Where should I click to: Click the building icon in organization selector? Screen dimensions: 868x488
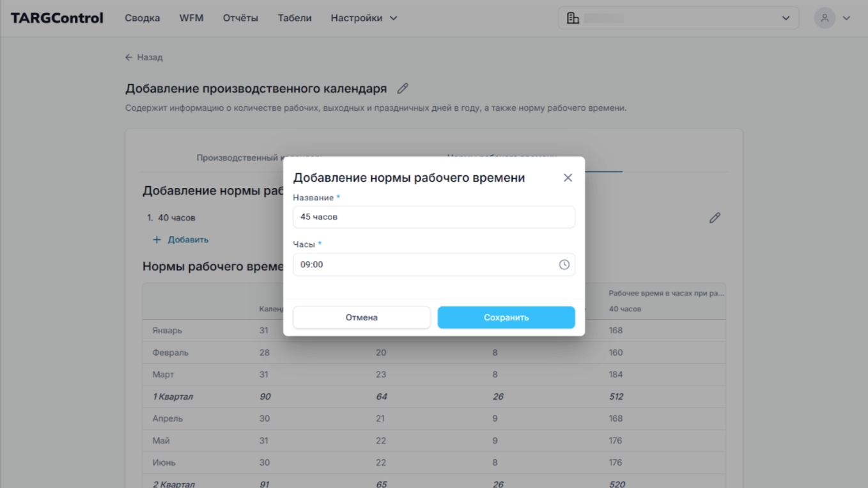tap(573, 18)
